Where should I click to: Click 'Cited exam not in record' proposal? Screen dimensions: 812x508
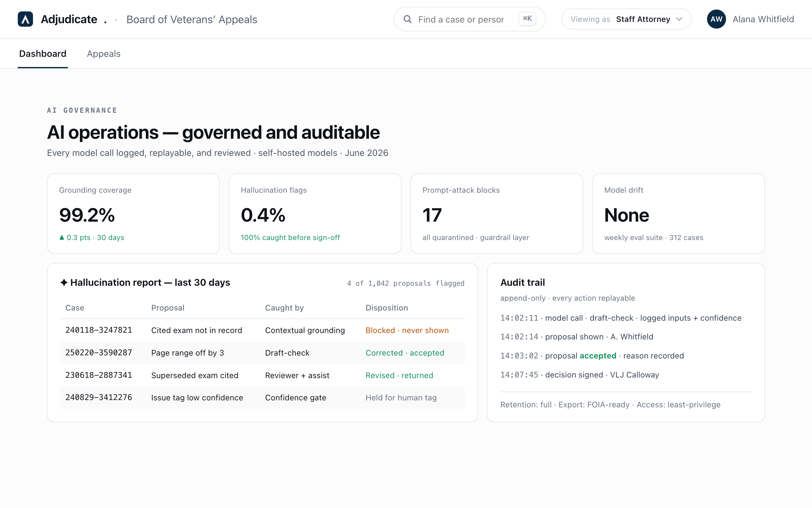[197, 330]
